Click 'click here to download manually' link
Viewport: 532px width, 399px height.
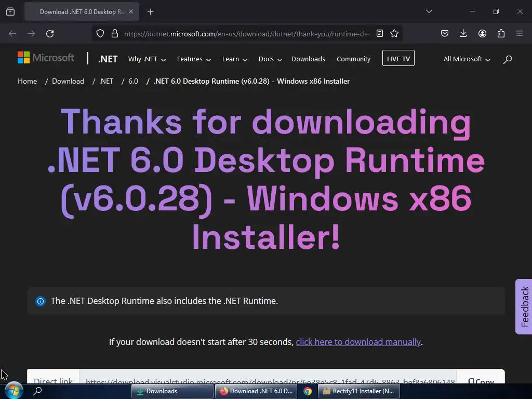pyautogui.click(x=358, y=342)
